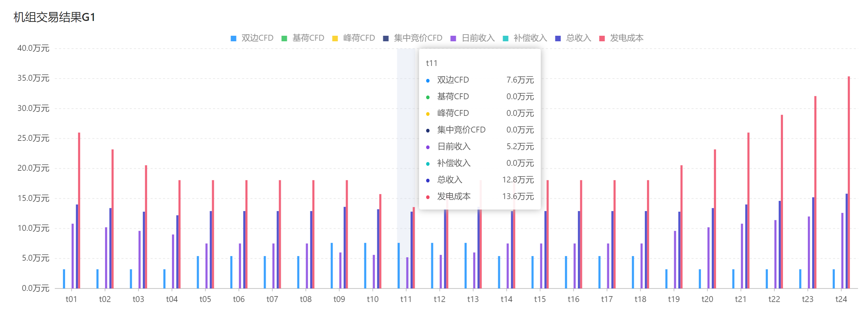The width and height of the screenshot is (868, 314).
Task: Click the red 发电成本 bar at t01
Action: point(79,210)
